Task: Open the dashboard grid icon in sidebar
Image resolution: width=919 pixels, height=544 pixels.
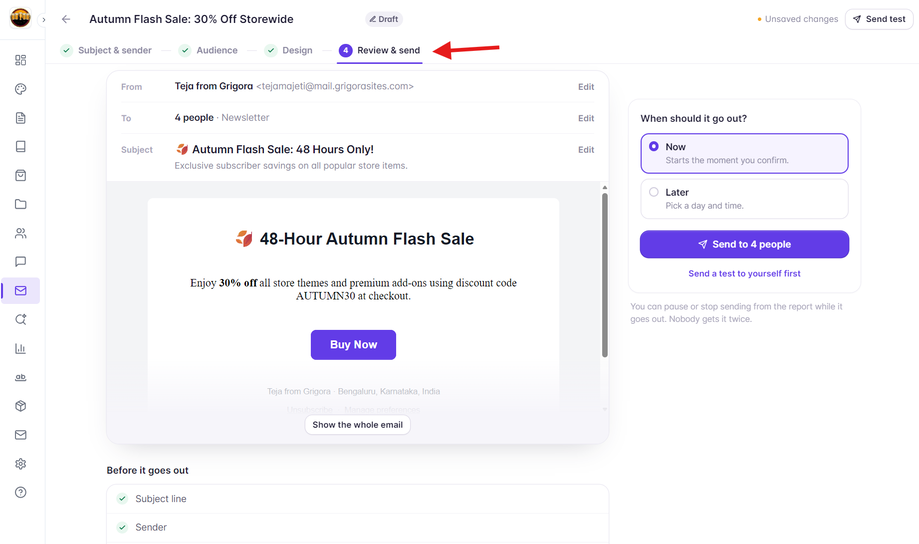Action: pyautogui.click(x=21, y=60)
